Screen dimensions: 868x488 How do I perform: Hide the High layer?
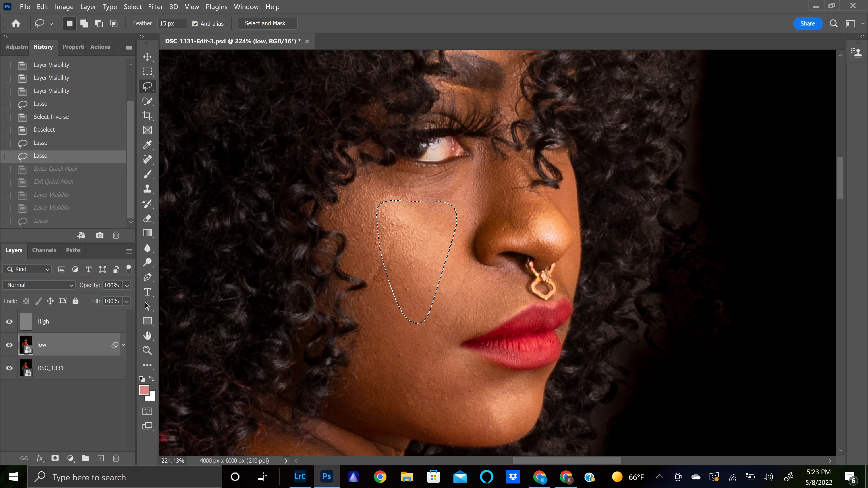pyautogui.click(x=9, y=322)
